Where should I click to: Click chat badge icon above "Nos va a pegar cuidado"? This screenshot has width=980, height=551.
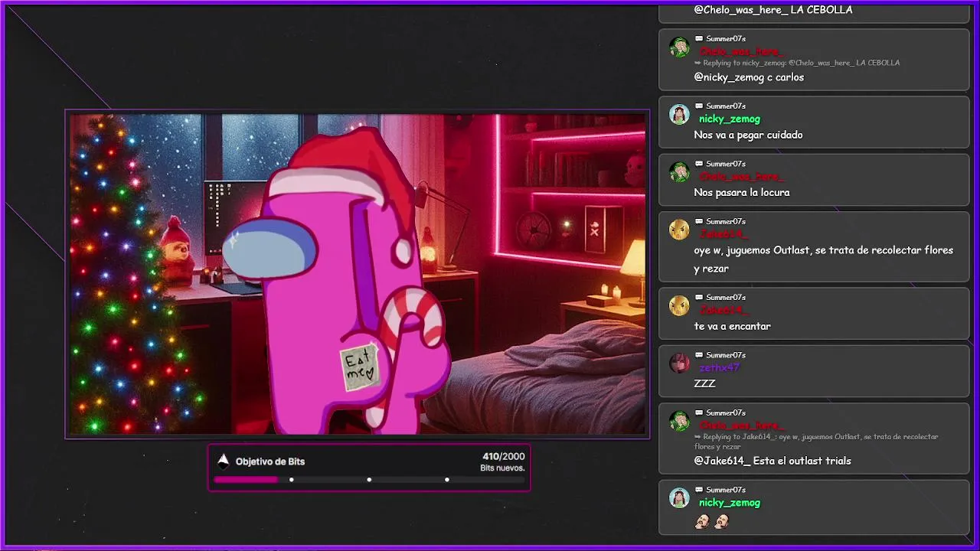tap(699, 106)
